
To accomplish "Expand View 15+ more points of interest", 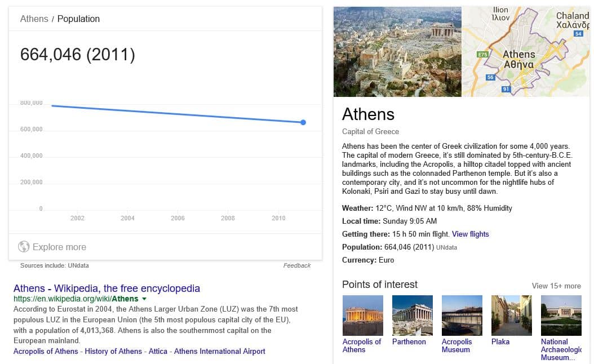I will pyautogui.click(x=556, y=286).
